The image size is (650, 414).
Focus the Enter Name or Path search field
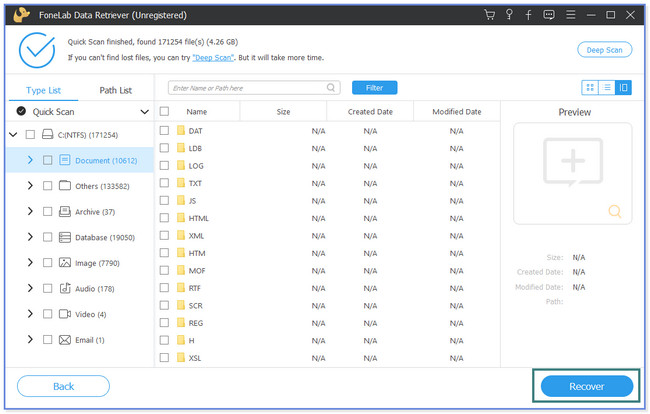pos(254,87)
